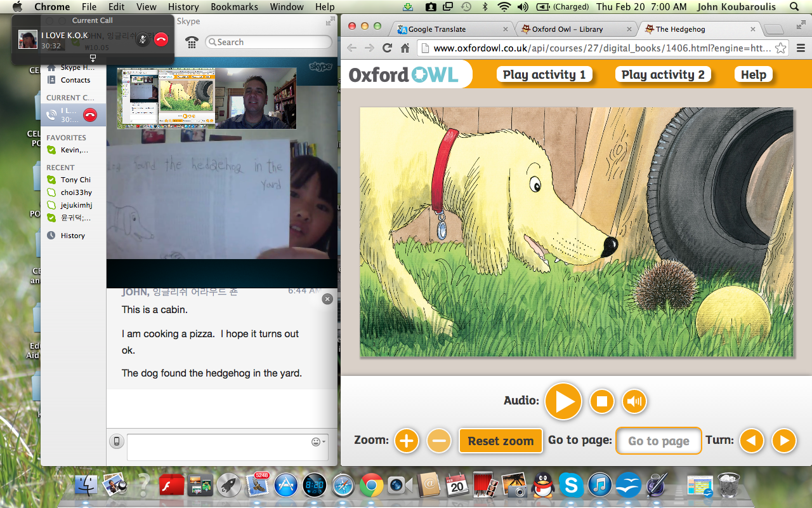Mute microphone in Current Call panel
The image size is (812, 508).
[x=144, y=39]
